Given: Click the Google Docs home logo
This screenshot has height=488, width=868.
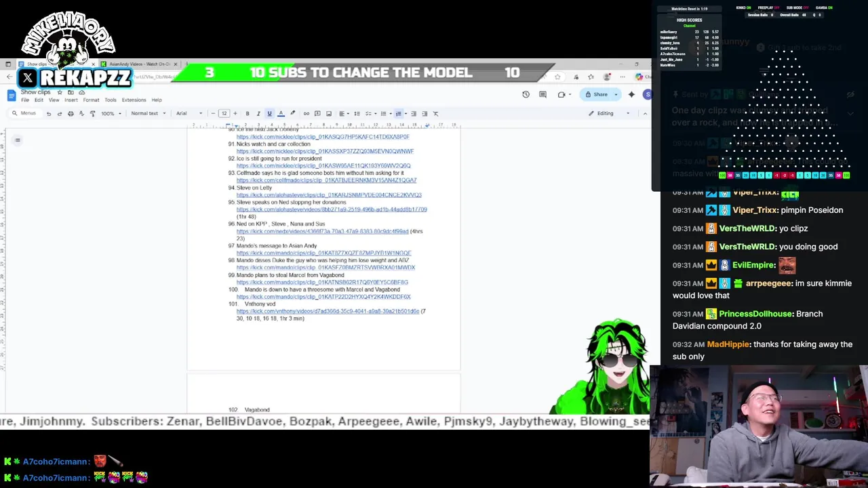Looking at the screenshot, I should tap(11, 96).
